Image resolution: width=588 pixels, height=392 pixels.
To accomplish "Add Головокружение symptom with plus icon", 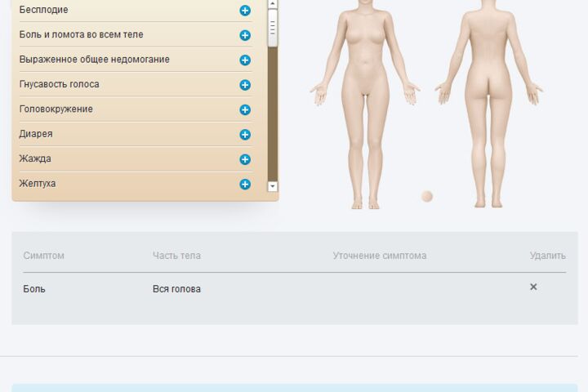I will tap(245, 109).
